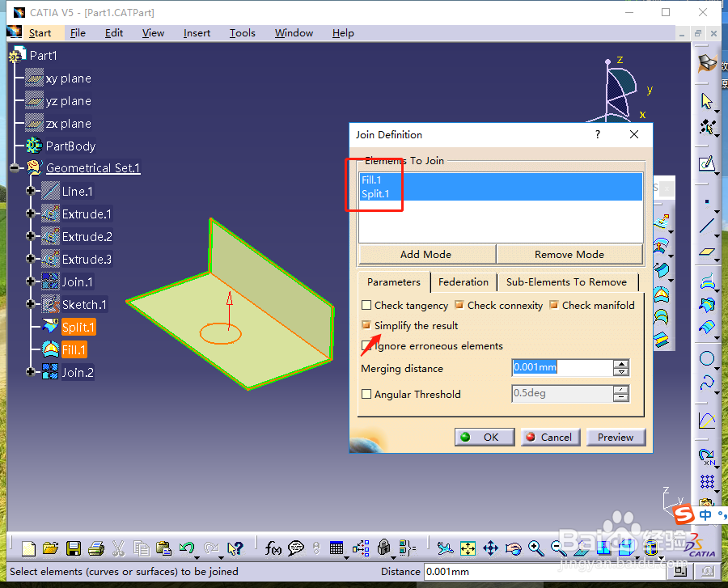728x588 pixels.
Task: Click the padlock lock icon
Action: click(383, 548)
